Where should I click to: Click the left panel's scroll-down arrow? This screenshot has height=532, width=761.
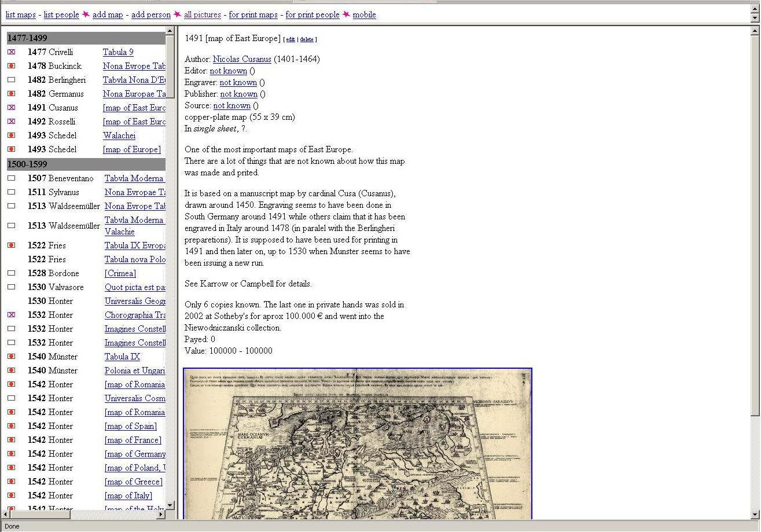tap(170, 505)
